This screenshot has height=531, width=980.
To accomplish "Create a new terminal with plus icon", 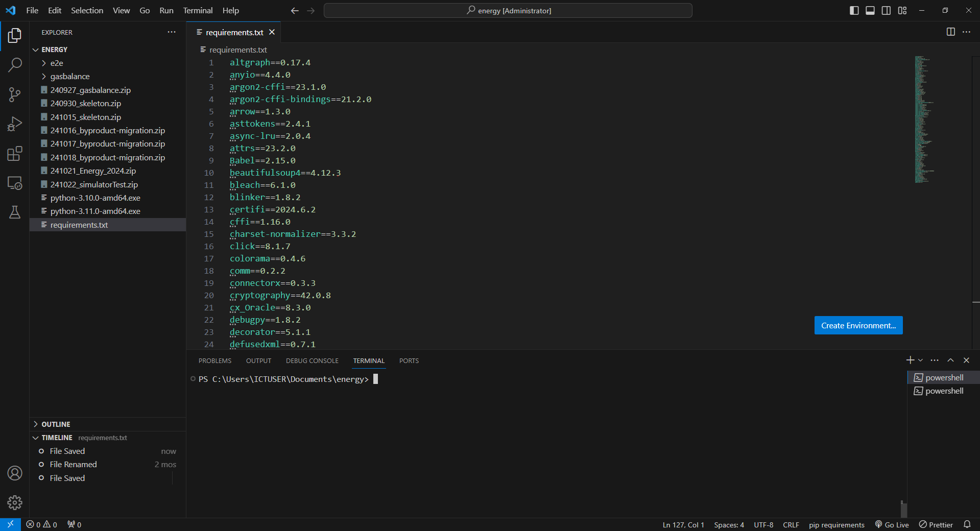I will (910, 360).
